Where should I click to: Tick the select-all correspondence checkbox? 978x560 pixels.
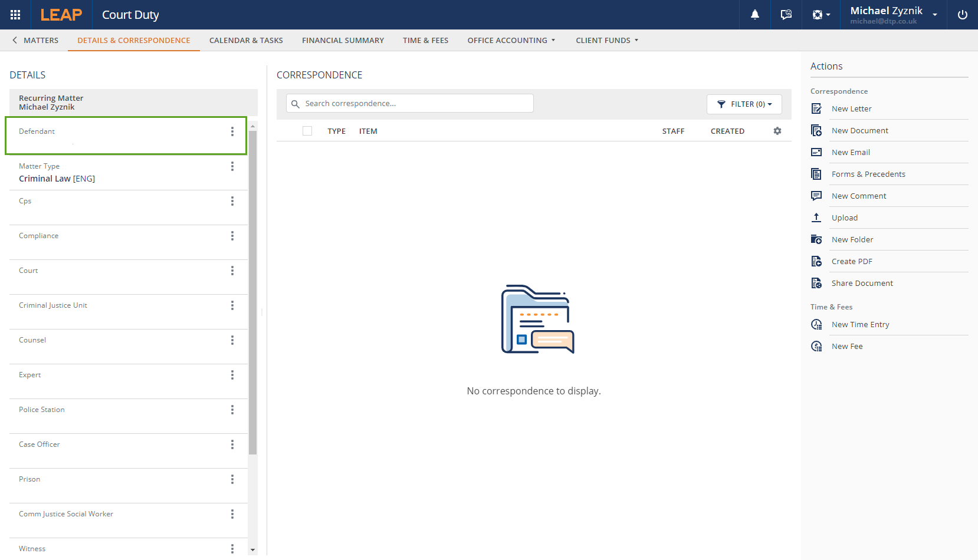[307, 131]
